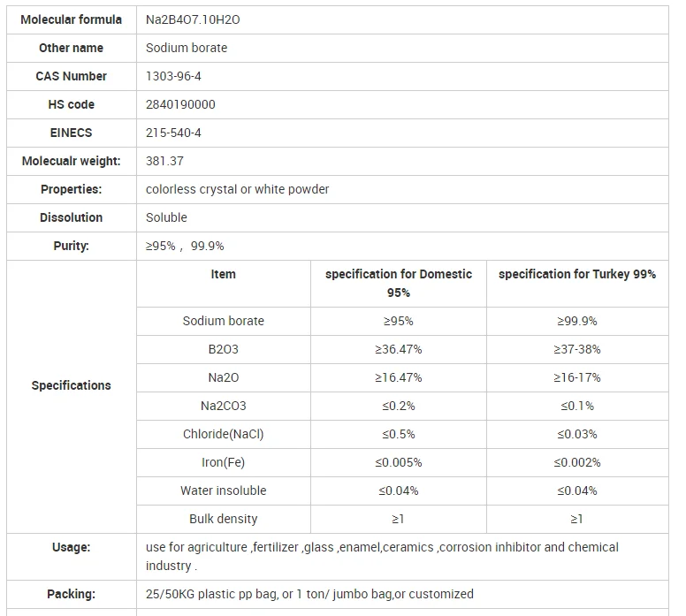
Task: Click the B2O3 item row label
Action: (x=223, y=349)
